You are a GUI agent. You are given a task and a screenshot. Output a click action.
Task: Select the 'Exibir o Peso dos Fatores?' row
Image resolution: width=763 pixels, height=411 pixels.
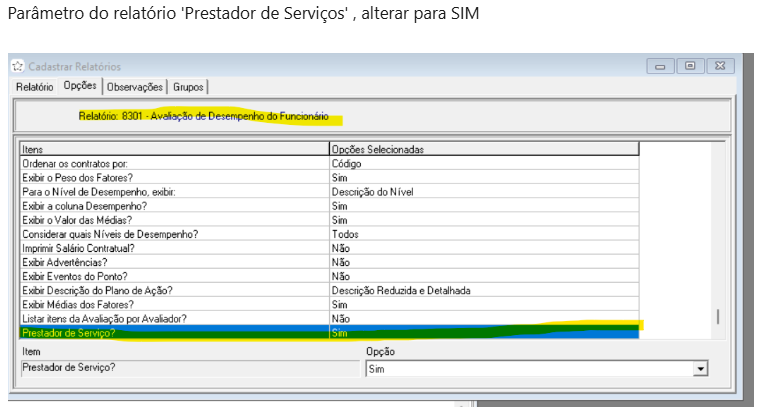(173, 177)
